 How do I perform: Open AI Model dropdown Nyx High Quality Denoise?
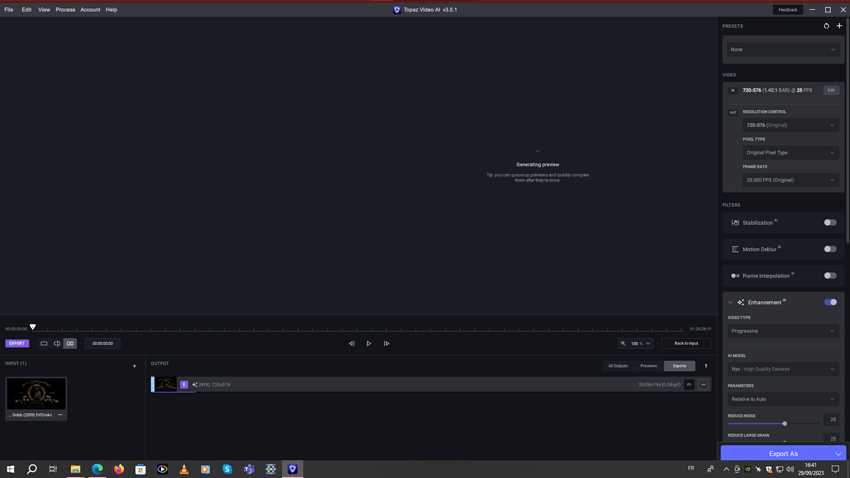783,369
